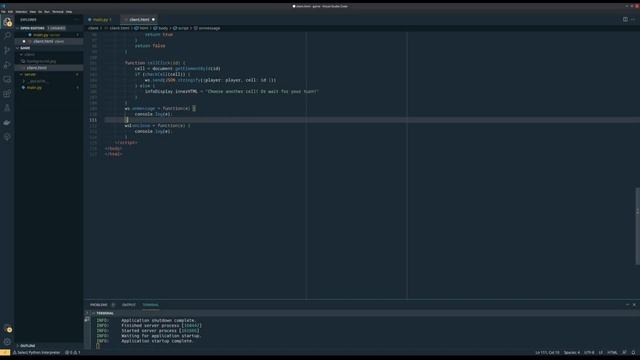Open the Run and Debug view

tap(7, 64)
